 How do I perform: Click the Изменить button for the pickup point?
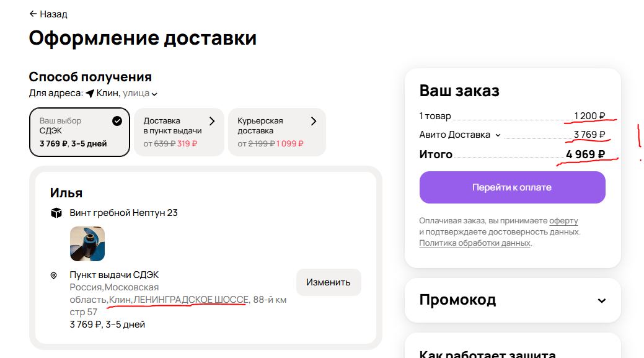pos(329,282)
